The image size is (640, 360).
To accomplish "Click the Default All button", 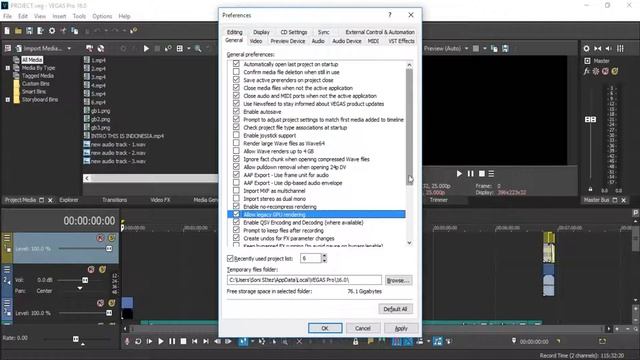I will point(395,309).
